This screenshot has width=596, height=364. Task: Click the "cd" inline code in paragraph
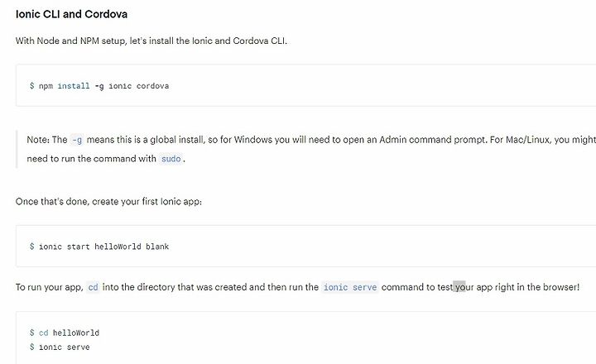(x=93, y=287)
